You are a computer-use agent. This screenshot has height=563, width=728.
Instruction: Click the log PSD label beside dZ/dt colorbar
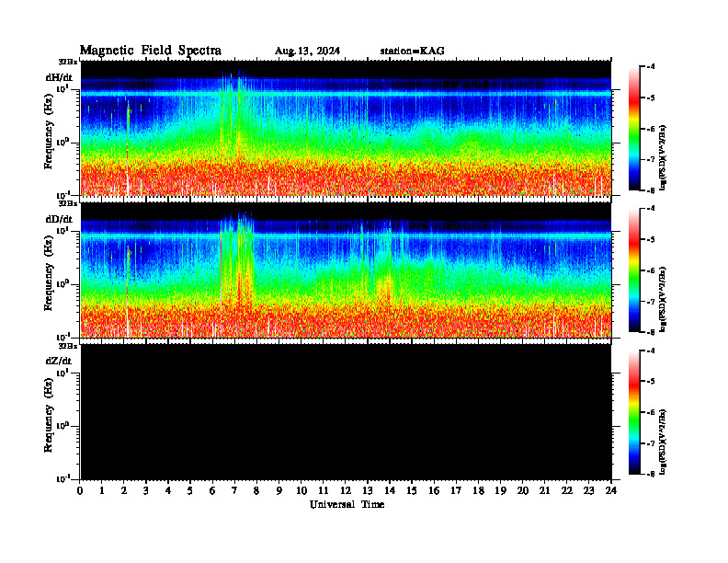pos(663,442)
